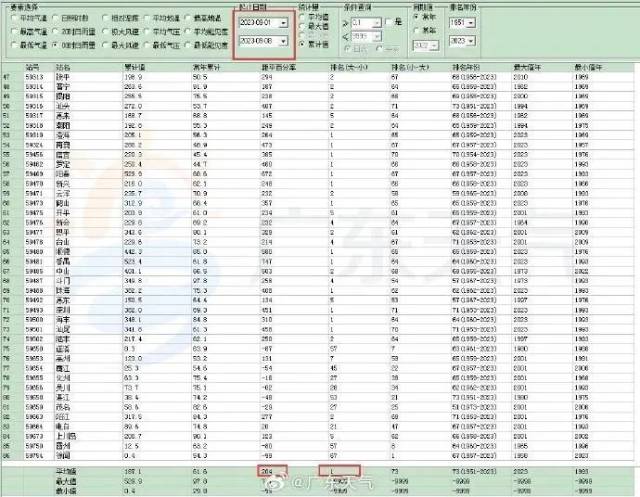Click station number 59313
640x497 pixels.
click(x=34, y=77)
